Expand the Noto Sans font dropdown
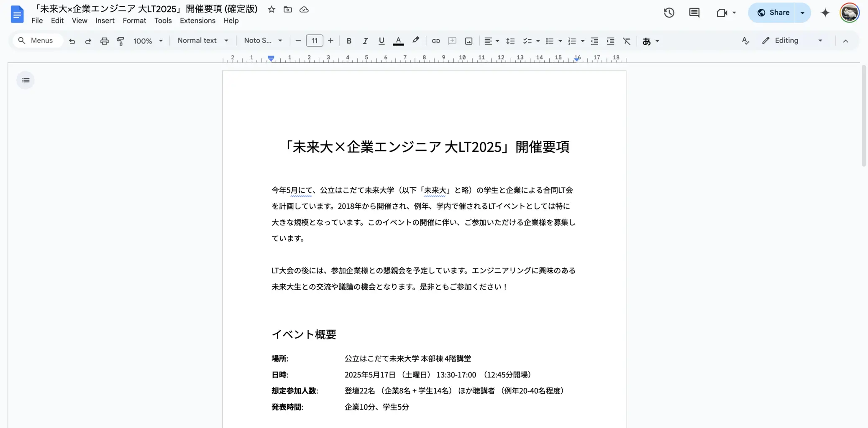Image resolution: width=868 pixels, height=428 pixels. pos(263,41)
